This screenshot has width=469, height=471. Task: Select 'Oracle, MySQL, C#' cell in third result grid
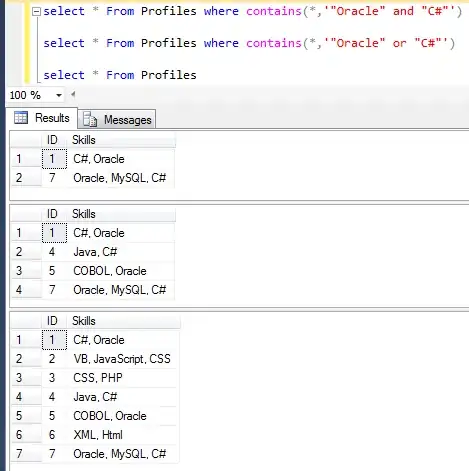[122, 454]
